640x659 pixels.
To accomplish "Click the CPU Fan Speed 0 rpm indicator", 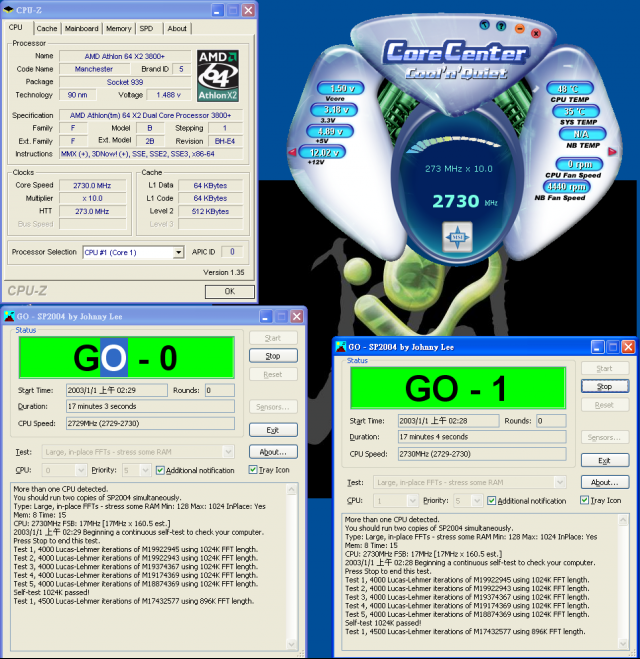I will tap(579, 164).
